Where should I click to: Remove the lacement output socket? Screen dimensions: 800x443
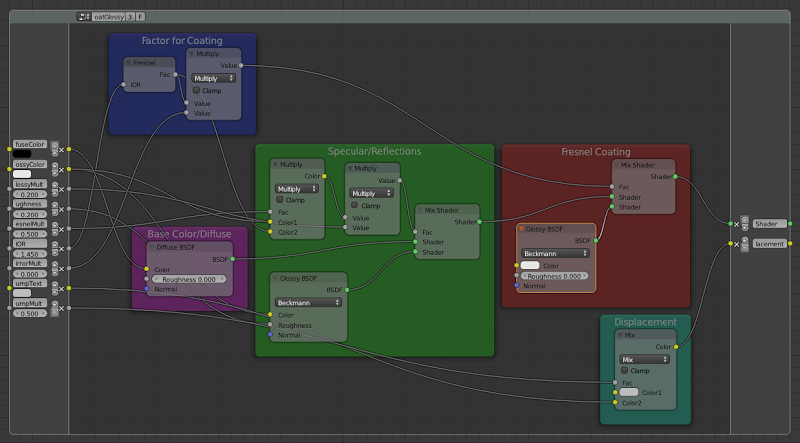(737, 244)
